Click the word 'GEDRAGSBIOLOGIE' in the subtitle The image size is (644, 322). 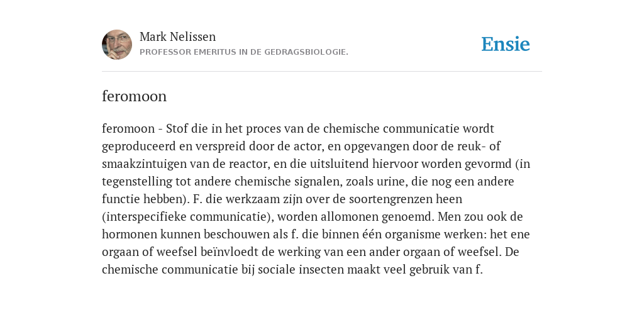point(306,52)
